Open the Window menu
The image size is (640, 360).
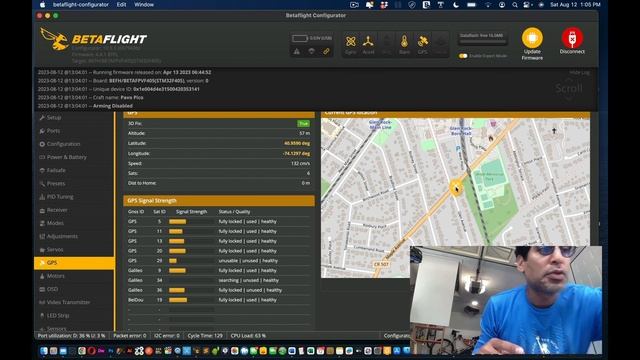(x=144, y=4)
